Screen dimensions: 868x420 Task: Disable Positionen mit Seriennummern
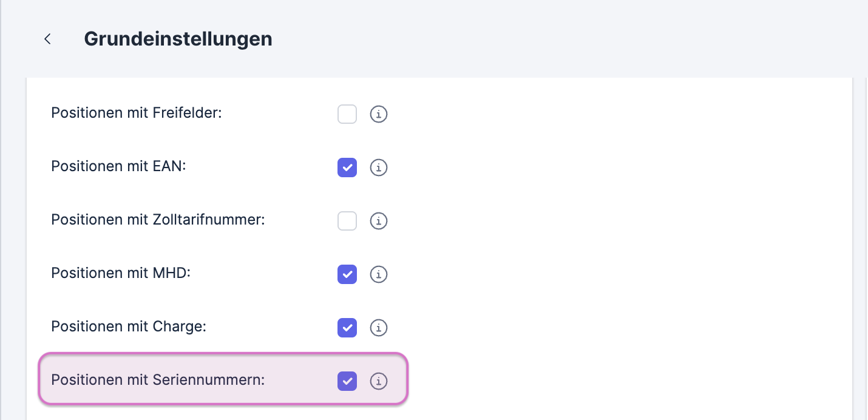tap(347, 381)
